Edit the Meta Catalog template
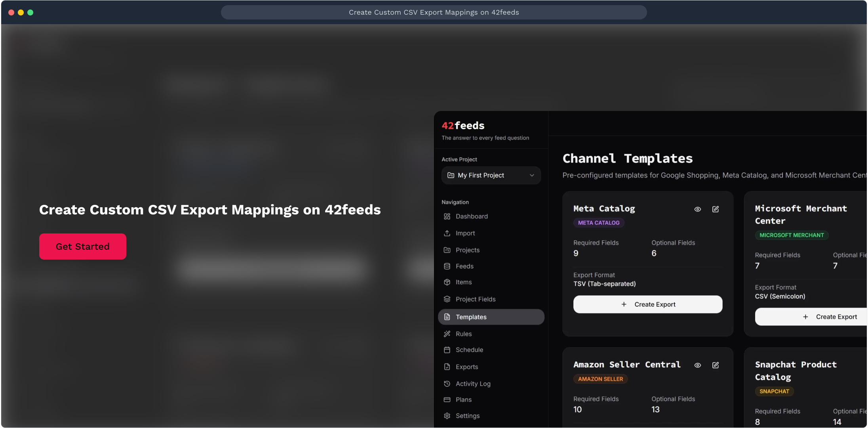 (x=716, y=209)
